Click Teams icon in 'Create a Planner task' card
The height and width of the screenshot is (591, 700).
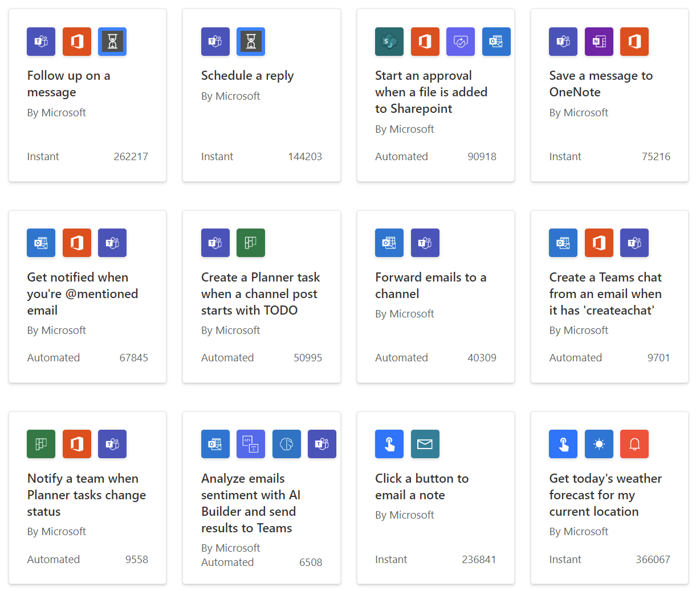click(x=215, y=243)
